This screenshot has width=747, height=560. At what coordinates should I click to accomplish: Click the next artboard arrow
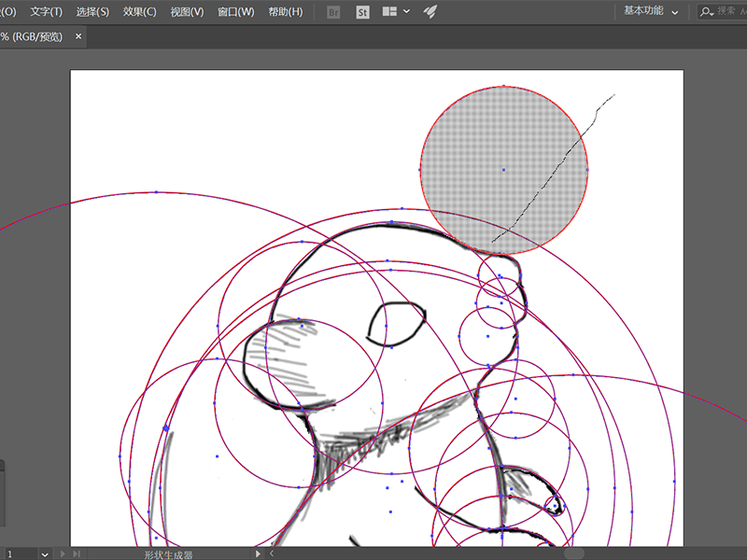tap(63, 553)
